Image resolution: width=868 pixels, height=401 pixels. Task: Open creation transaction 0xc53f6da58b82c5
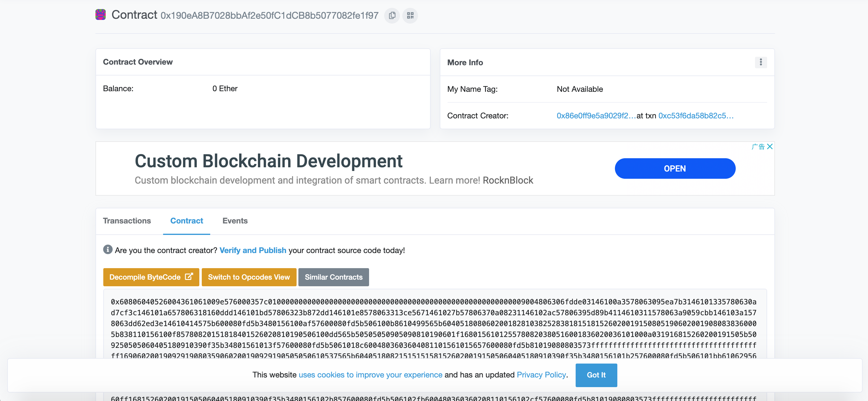pyautogui.click(x=696, y=116)
